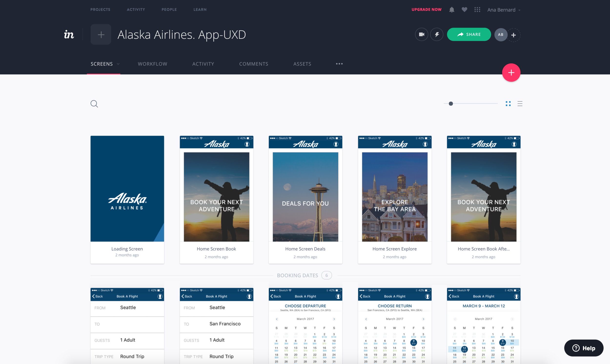Open the three-dots more tabs menu
This screenshot has width=610, height=364.
[339, 64]
